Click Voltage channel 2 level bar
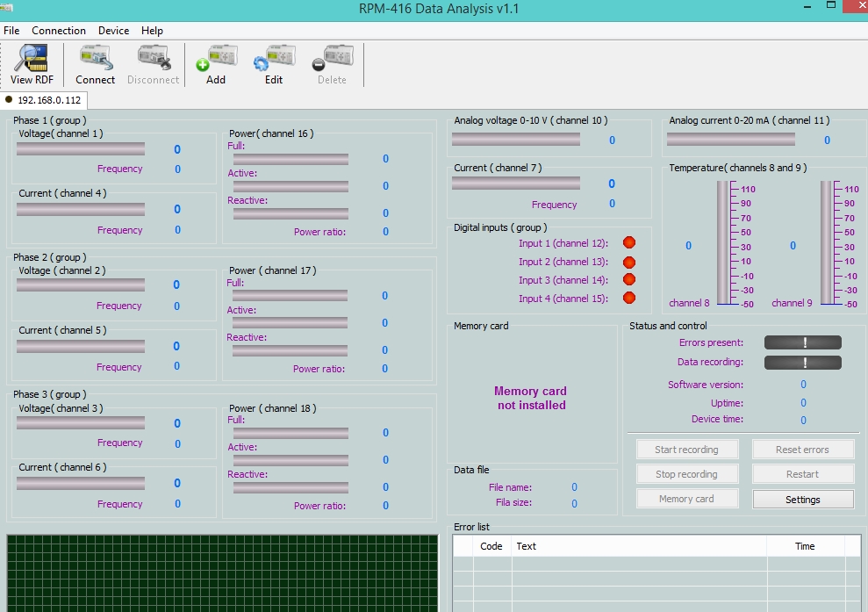 [81, 284]
